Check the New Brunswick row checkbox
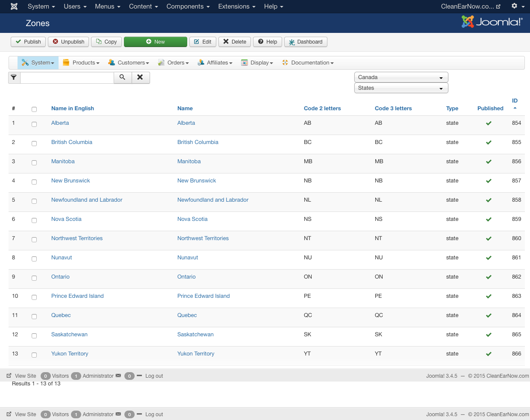The width and height of the screenshot is (530, 420). click(34, 182)
